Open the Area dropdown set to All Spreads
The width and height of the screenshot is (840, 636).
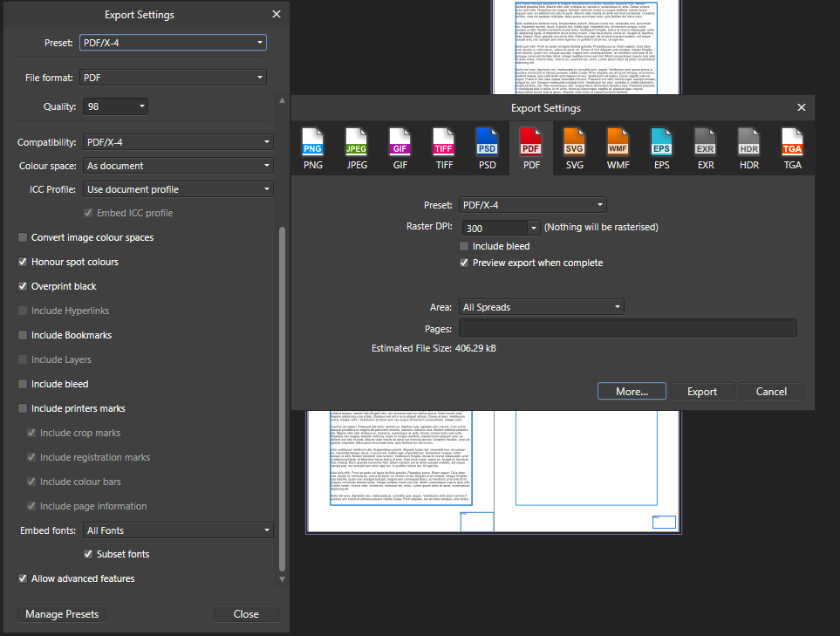pyautogui.click(x=541, y=306)
